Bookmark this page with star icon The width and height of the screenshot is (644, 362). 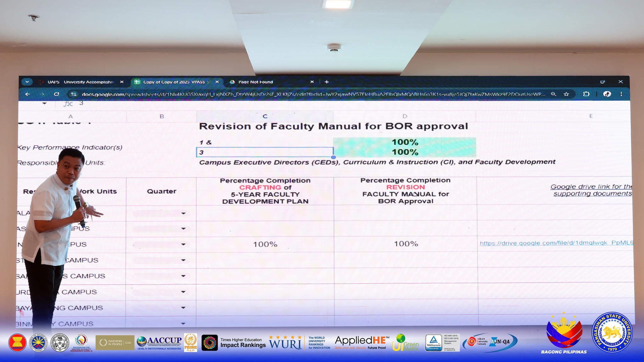(x=566, y=94)
